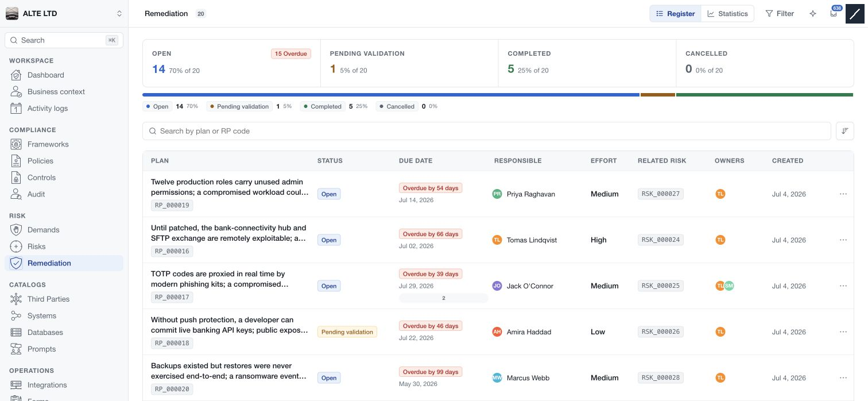Open the inbox with 638 badge
This screenshot has height=401, width=868.
coord(834,14)
